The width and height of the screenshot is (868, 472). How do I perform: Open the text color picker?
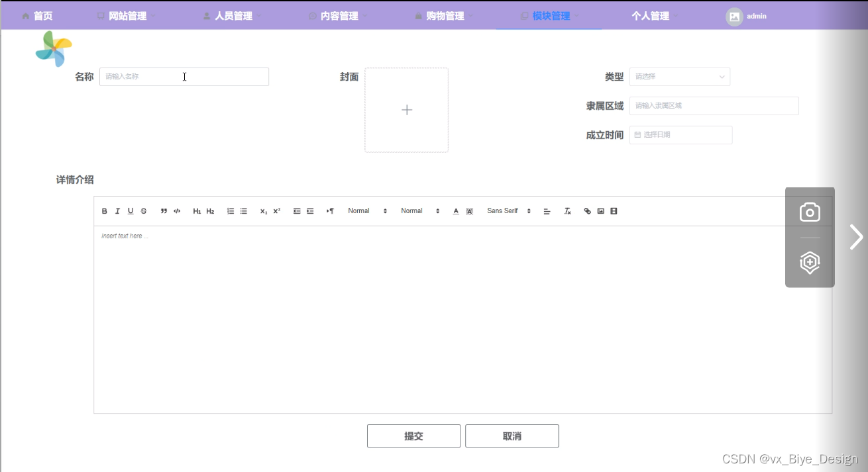456,211
